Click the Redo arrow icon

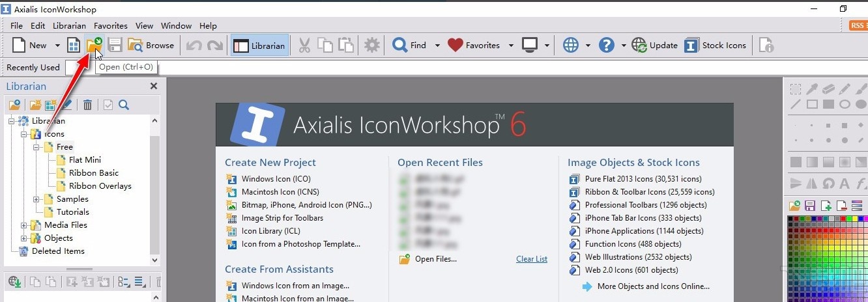tap(214, 46)
